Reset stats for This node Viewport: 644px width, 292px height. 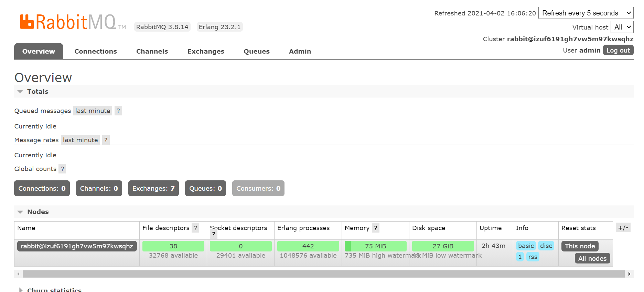[x=580, y=246]
